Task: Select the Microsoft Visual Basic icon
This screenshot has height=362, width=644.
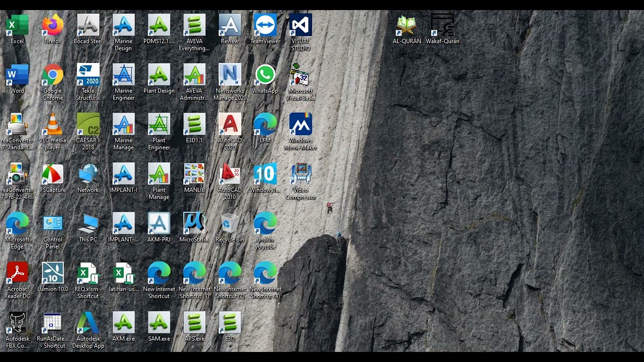Action: pos(301,75)
